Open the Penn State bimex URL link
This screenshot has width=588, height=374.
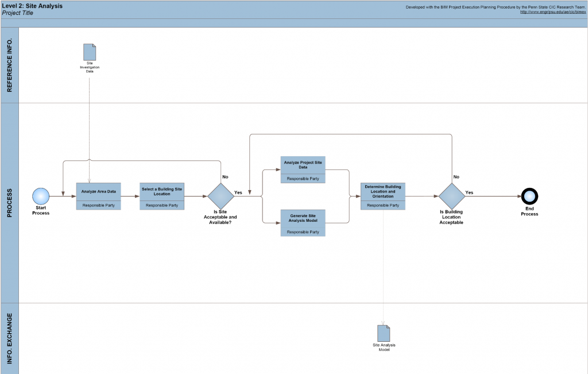point(552,12)
